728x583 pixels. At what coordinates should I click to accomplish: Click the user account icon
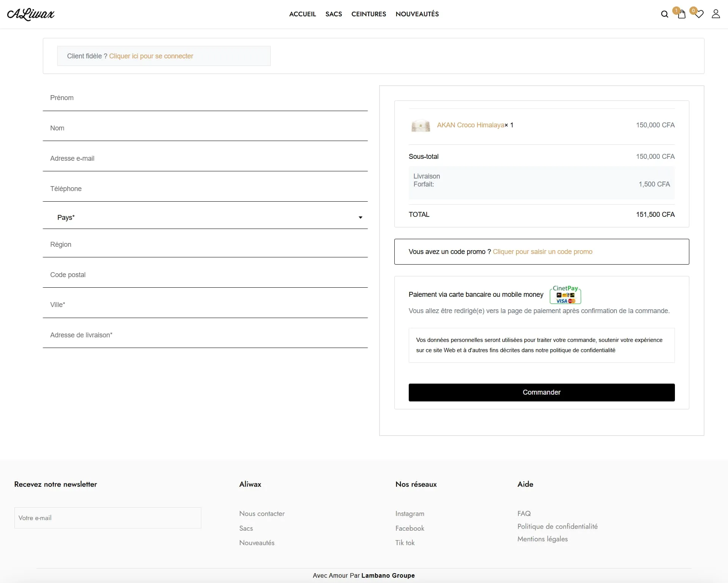pos(715,14)
